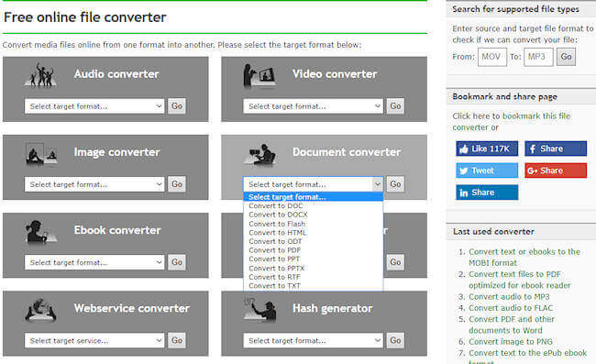The height and width of the screenshot is (364, 596).
Task: Click the Video converter cameraman icon
Action: coord(259,76)
